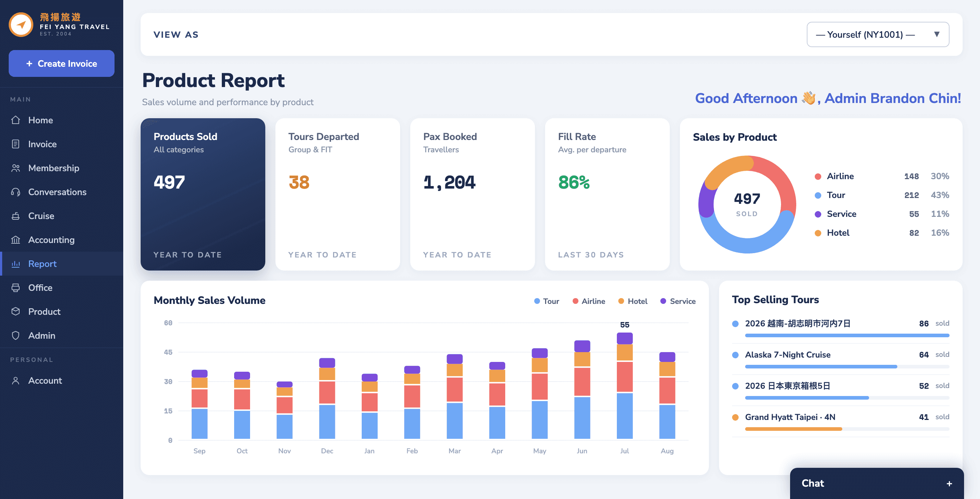Click the Nov bar in Monthly Sales Volume
980x499 pixels.
click(285, 410)
